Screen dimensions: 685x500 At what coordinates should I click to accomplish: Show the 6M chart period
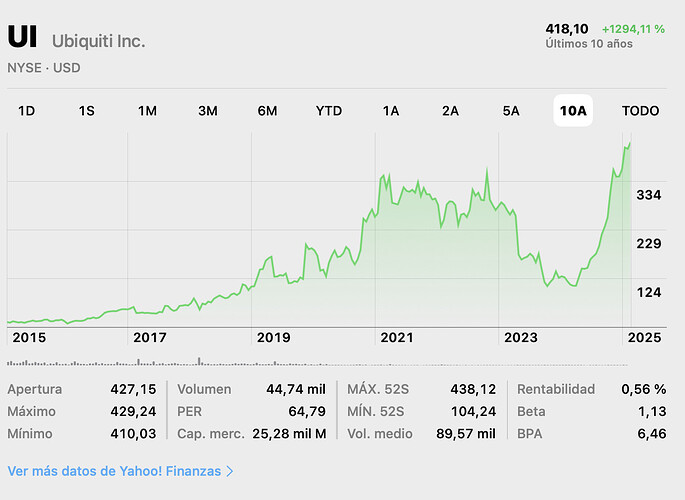click(x=267, y=111)
